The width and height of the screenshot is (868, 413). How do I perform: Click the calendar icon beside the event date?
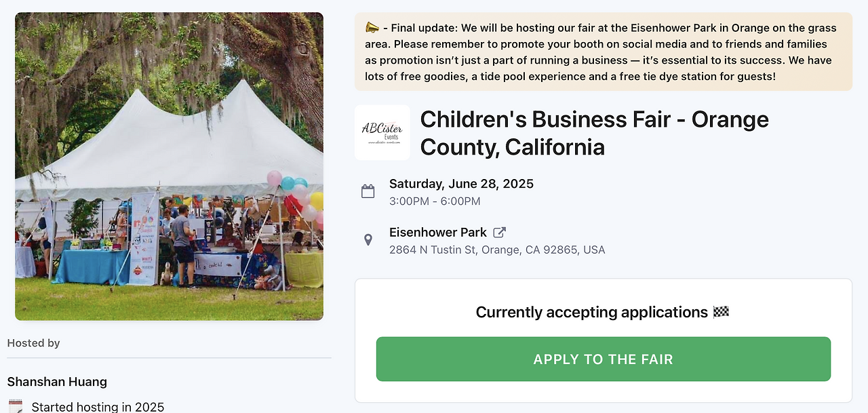tap(368, 191)
